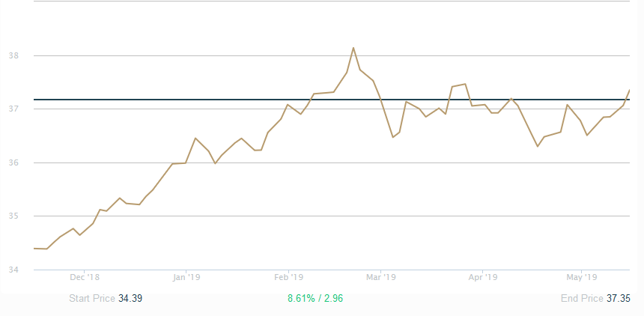Select the 36 y-axis label

click(13, 162)
